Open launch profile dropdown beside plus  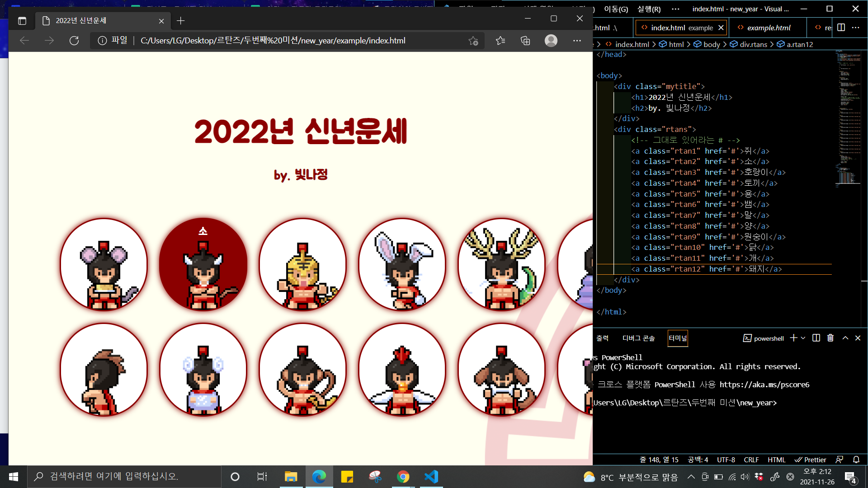tap(803, 338)
